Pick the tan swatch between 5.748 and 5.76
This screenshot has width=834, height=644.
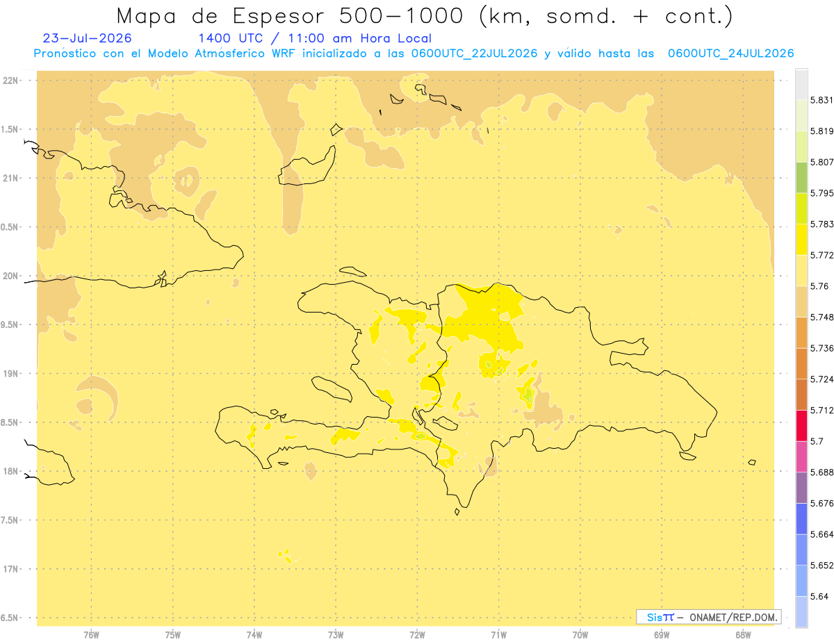coord(801,302)
